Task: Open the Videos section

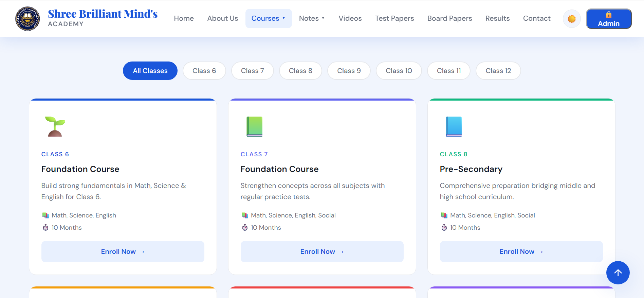Action: tap(350, 18)
